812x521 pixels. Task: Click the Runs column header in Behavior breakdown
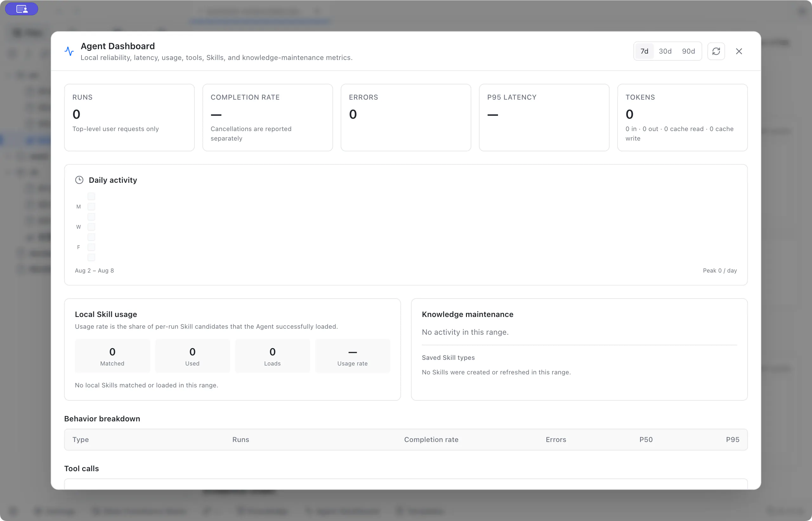240,439
